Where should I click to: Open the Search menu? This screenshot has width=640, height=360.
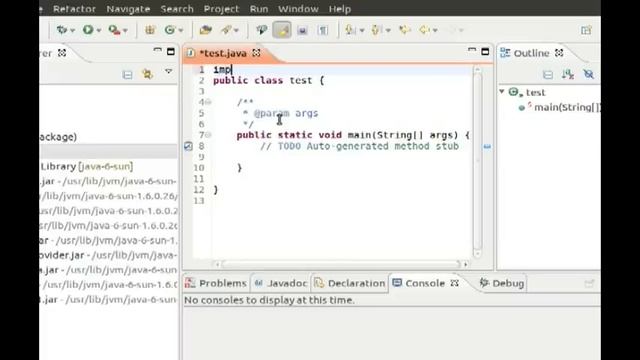coord(177,9)
